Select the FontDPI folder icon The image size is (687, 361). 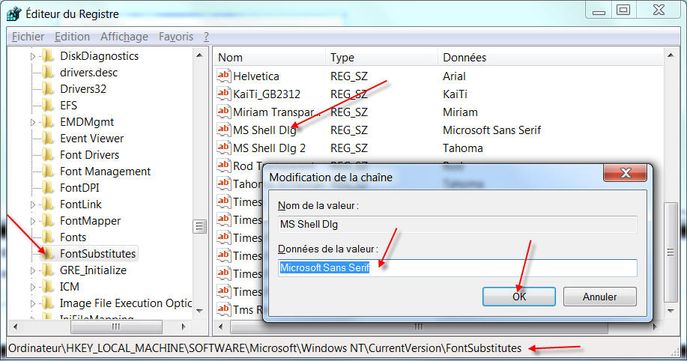click(48, 188)
